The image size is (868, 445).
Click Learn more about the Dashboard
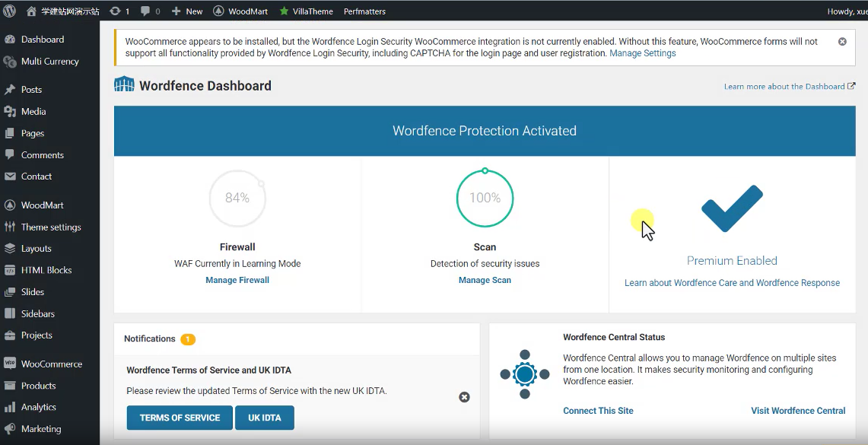(x=790, y=87)
